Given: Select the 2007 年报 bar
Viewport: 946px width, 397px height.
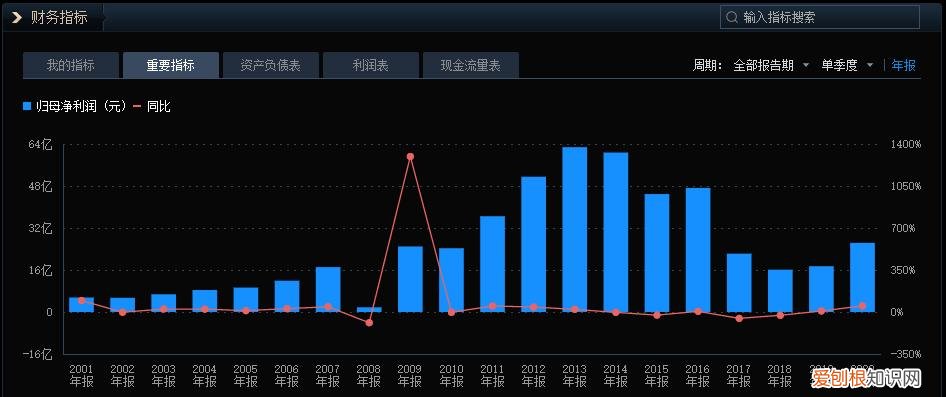Looking at the screenshot, I should 328,290.
